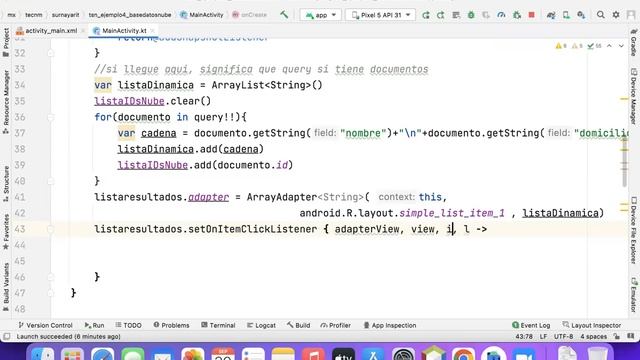
Task: Open Device File Explorer side panel
Action: [x=633, y=230]
